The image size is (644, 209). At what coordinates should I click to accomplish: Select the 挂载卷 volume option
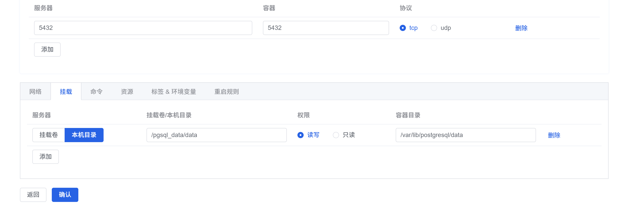pyautogui.click(x=48, y=135)
